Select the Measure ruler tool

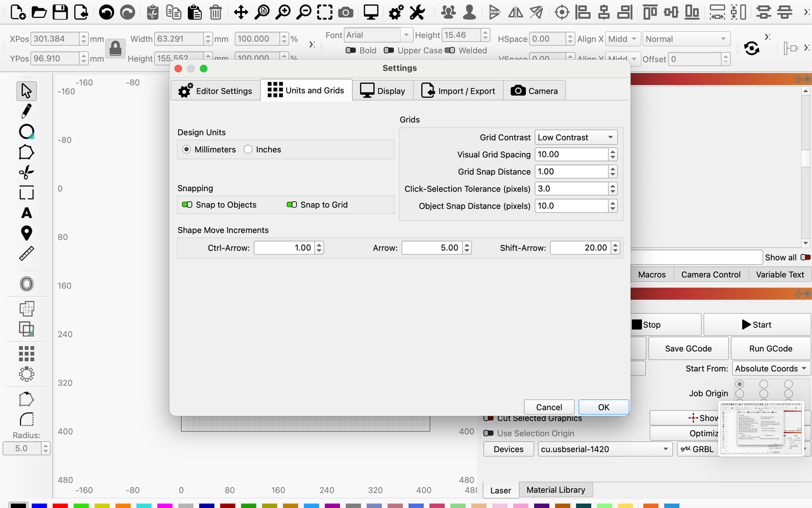[x=26, y=254]
